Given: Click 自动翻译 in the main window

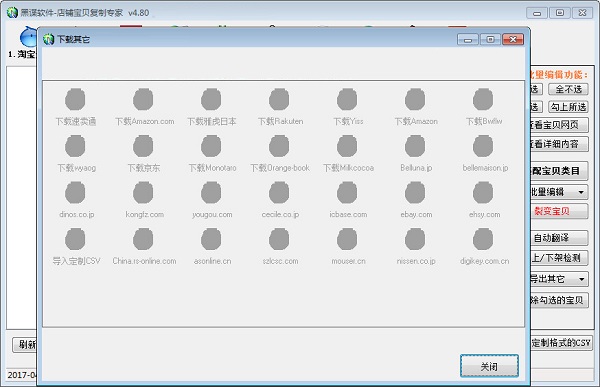Looking at the screenshot, I should (x=559, y=238).
